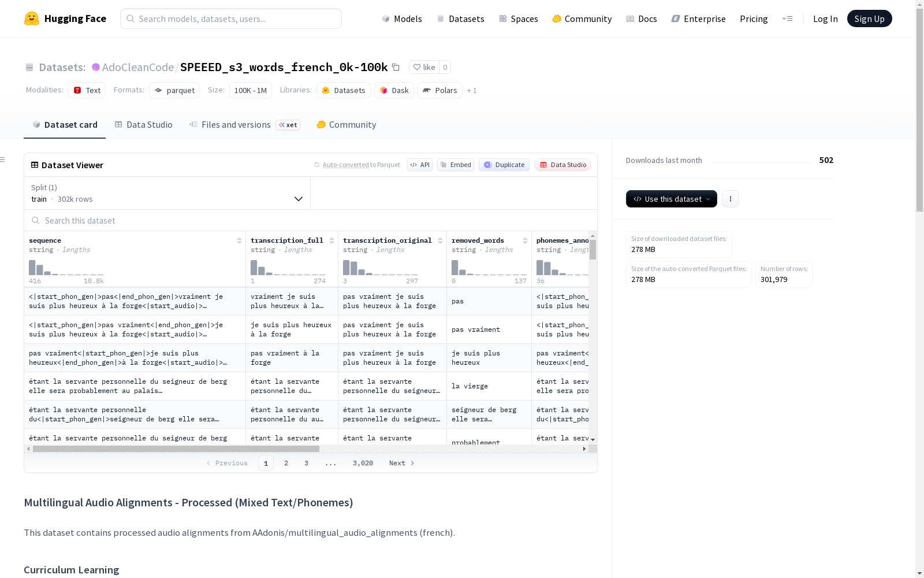Expand the Split train dropdown
This screenshot has height=578, width=924.
(167, 193)
